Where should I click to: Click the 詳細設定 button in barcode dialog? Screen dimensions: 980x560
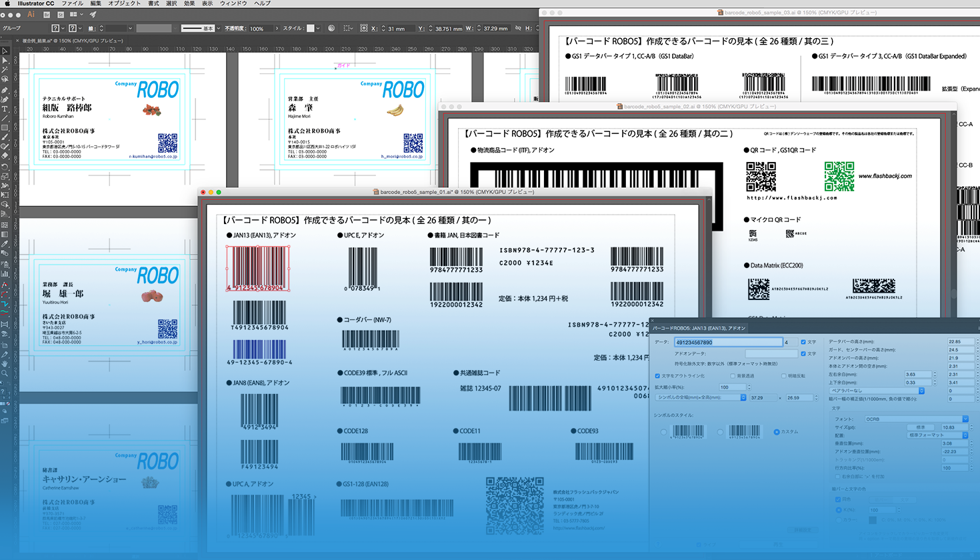802,530
